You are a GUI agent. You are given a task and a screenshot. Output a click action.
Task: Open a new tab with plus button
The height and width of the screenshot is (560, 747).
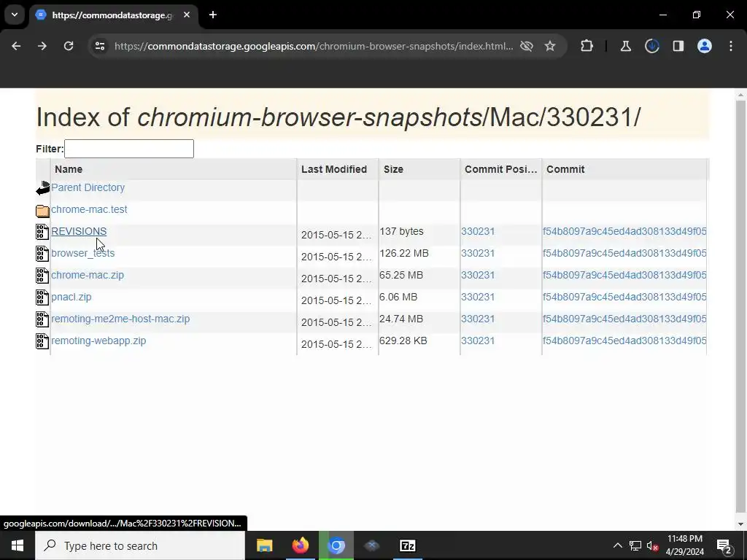coord(213,15)
